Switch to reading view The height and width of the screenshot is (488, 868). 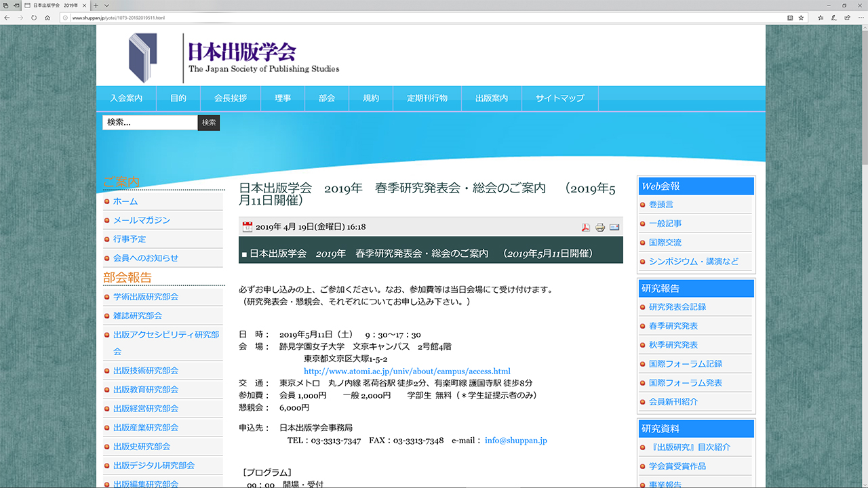(x=790, y=18)
